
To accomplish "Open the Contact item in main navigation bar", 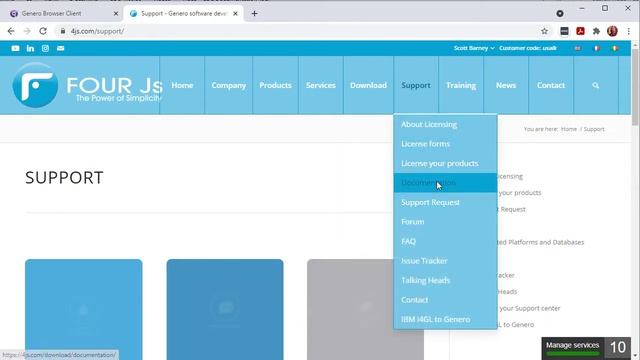I will tap(551, 85).
